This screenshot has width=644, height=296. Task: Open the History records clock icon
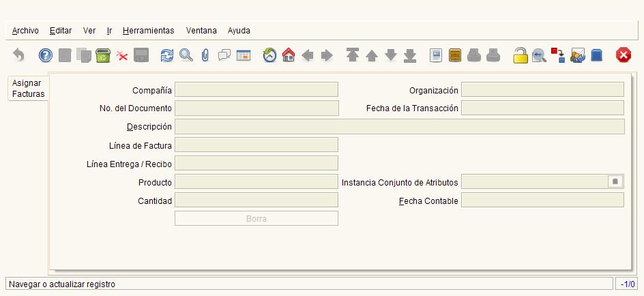click(270, 55)
